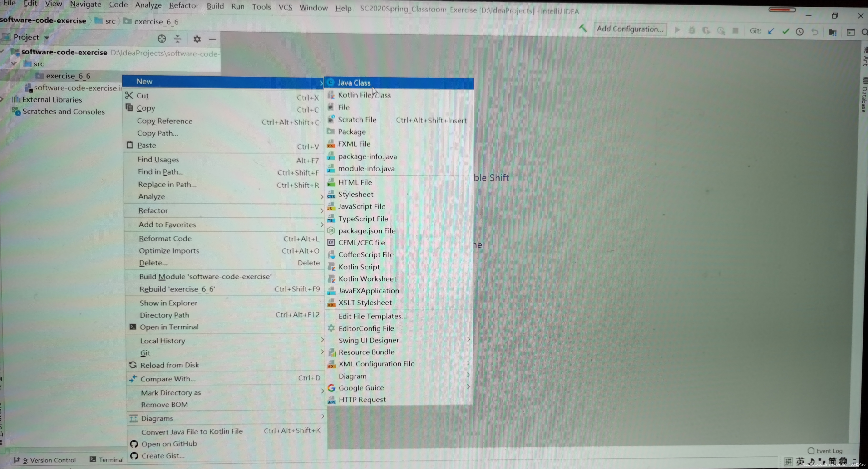Screen dimensions: 868x469
Task: Hide the Project panel with minus icon
Action: pos(212,39)
